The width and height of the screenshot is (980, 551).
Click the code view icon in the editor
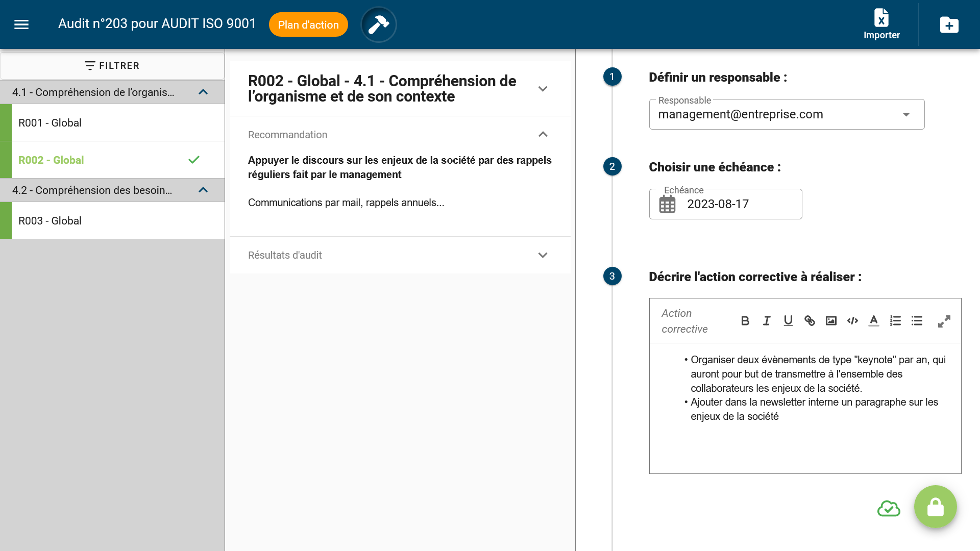coord(852,320)
